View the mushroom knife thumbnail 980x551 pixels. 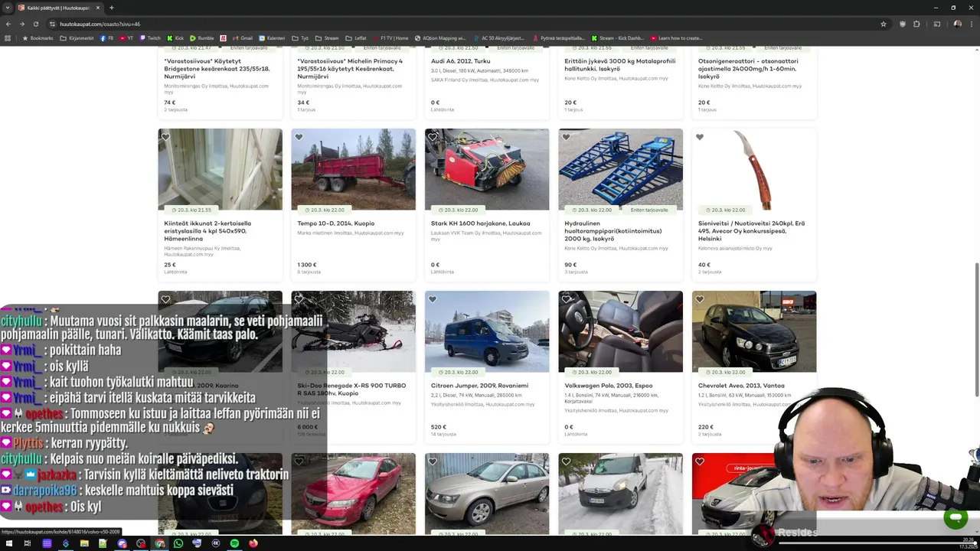tap(754, 169)
